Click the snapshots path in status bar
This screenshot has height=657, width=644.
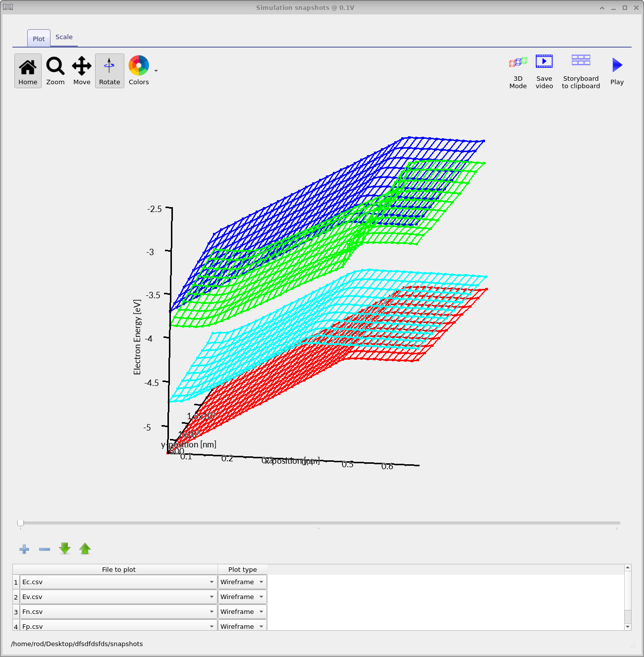77,644
